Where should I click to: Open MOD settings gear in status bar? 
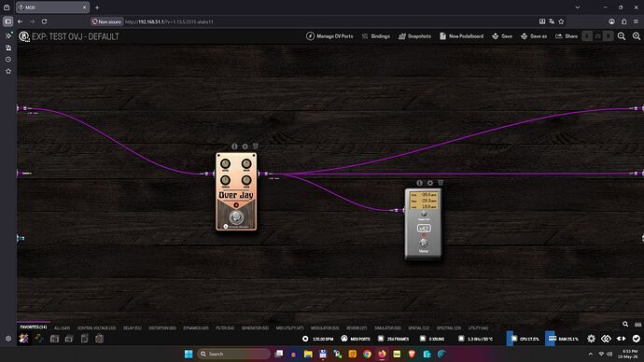click(x=591, y=339)
